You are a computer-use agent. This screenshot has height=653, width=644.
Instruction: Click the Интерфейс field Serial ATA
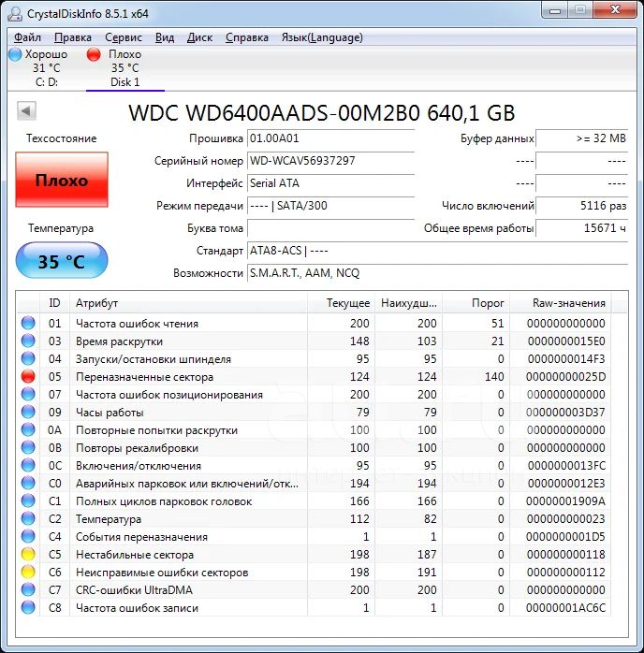click(x=330, y=183)
